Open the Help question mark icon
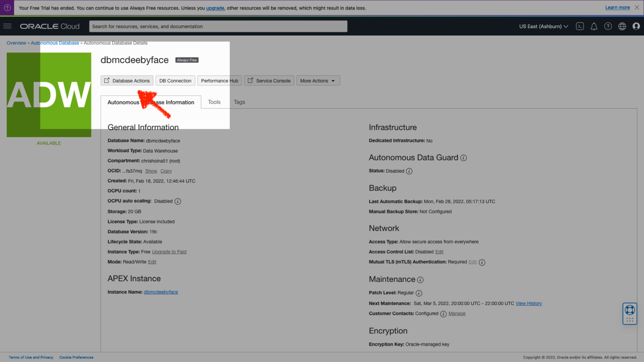This screenshot has height=362, width=644. [x=608, y=26]
